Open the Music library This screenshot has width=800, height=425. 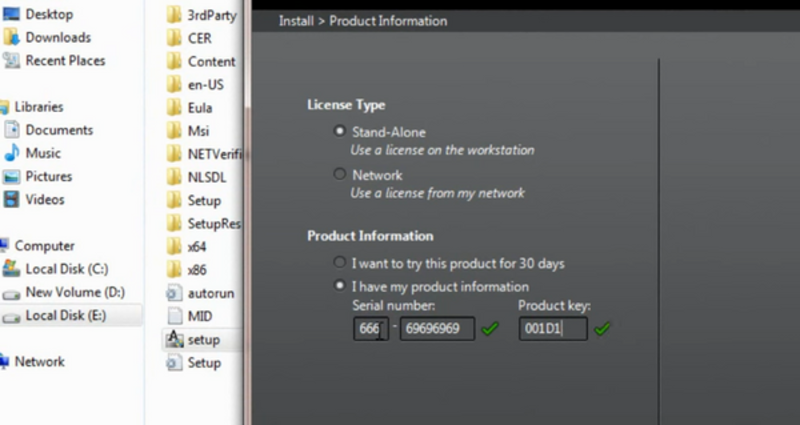point(43,153)
